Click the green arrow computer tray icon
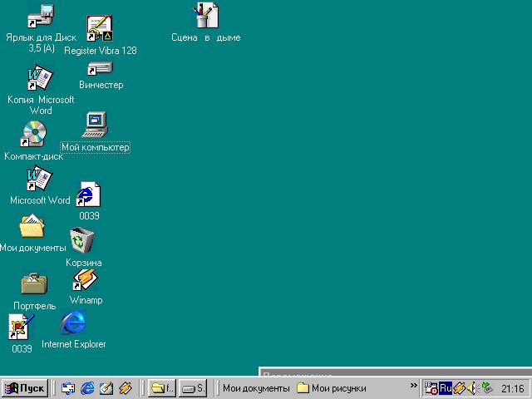Viewport: 532px width, 399px height. tap(486, 388)
